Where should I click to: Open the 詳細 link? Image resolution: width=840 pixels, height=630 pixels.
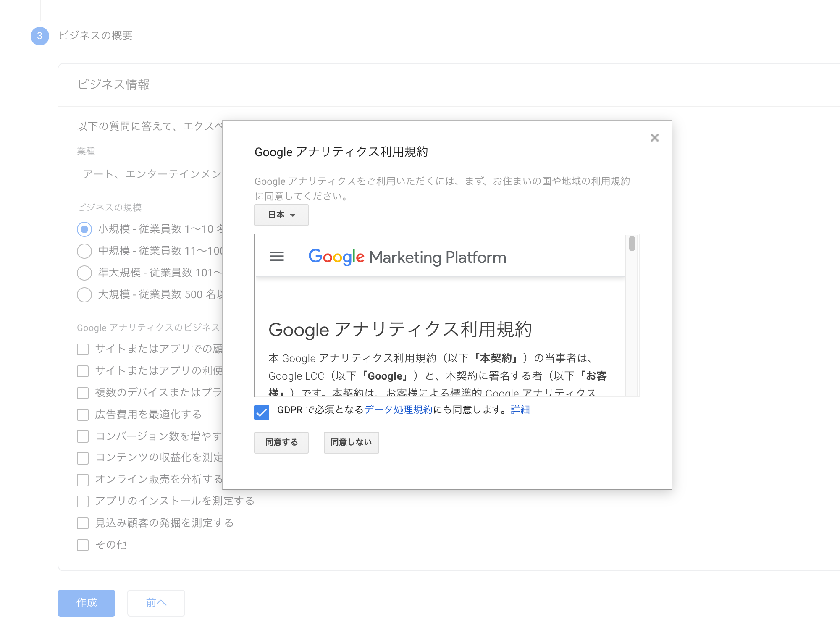(520, 409)
